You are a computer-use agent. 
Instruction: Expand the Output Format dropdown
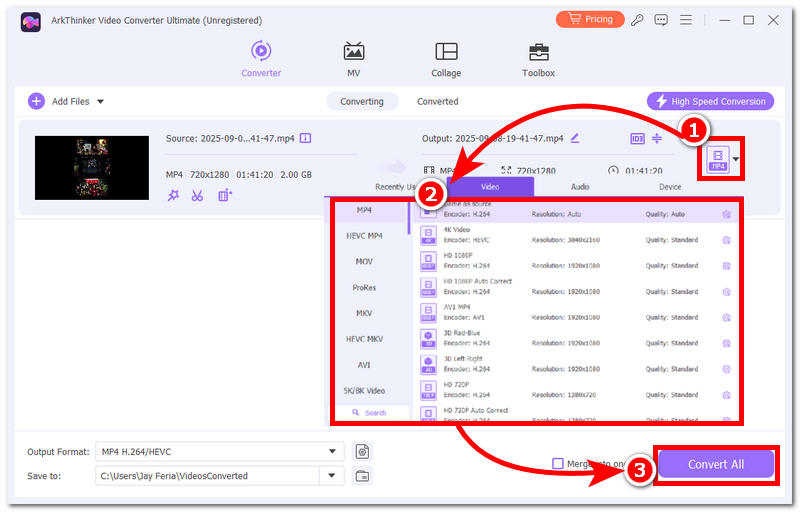(x=332, y=452)
